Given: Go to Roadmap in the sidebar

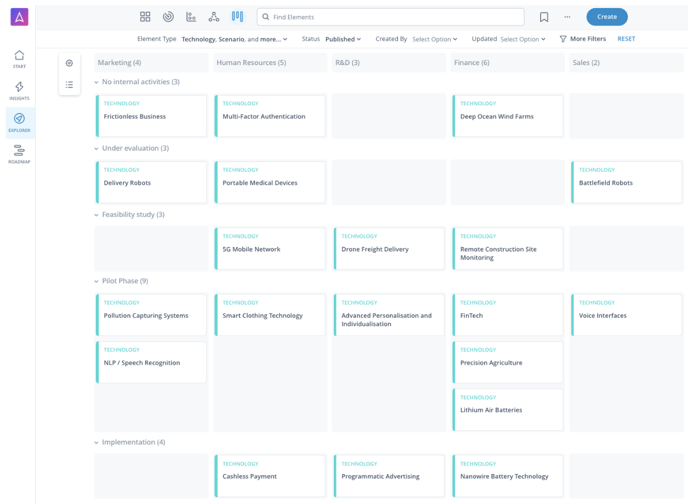Looking at the screenshot, I should point(19,153).
